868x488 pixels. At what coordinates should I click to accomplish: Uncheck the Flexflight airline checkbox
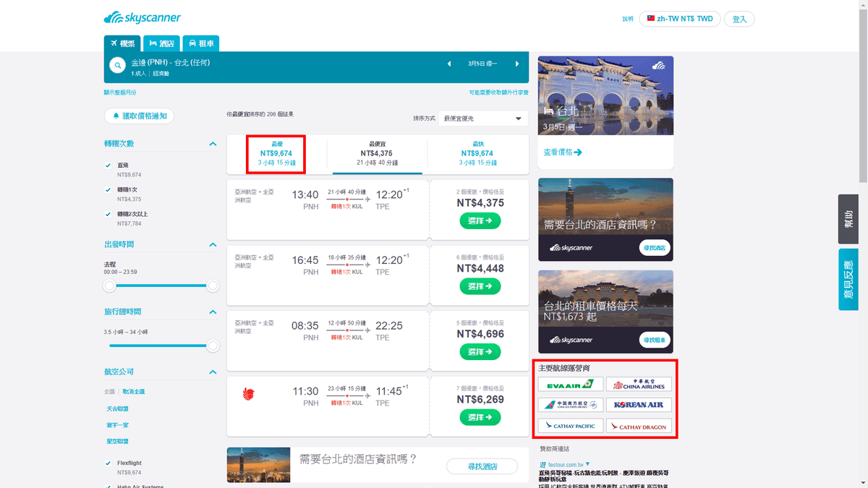(108, 463)
